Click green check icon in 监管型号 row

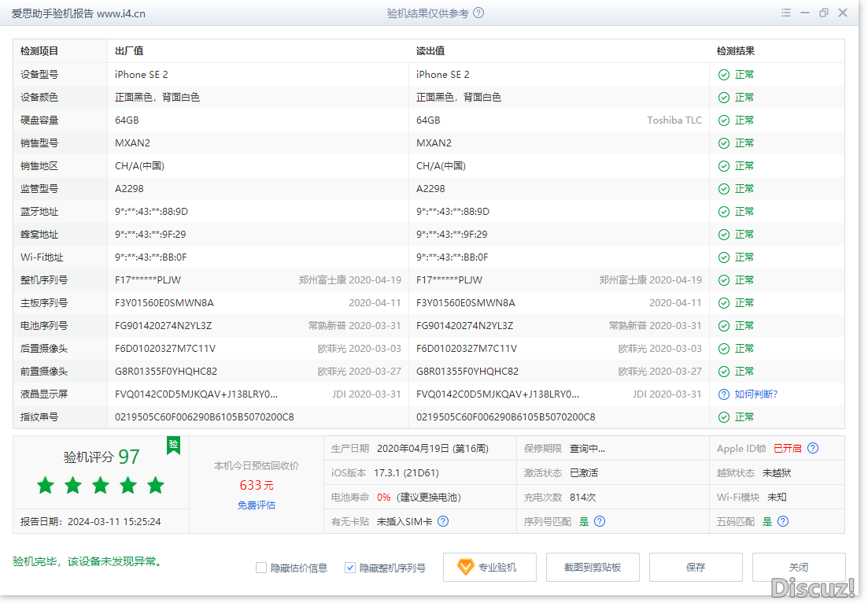[723, 189]
